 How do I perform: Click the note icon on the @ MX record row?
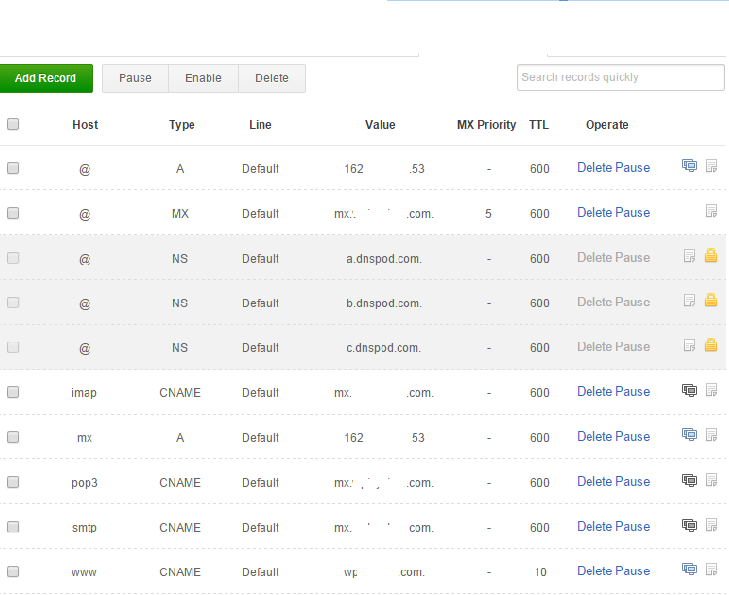(x=711, y=211)
